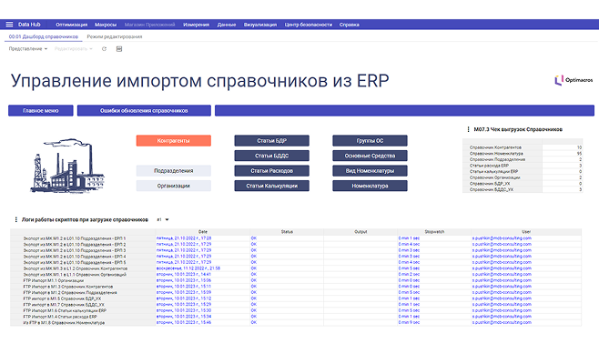Click the Status column header

[287, 232]
